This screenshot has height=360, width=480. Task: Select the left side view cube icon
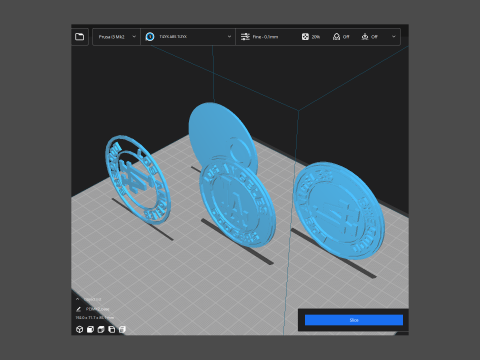(x=111, y=329)
